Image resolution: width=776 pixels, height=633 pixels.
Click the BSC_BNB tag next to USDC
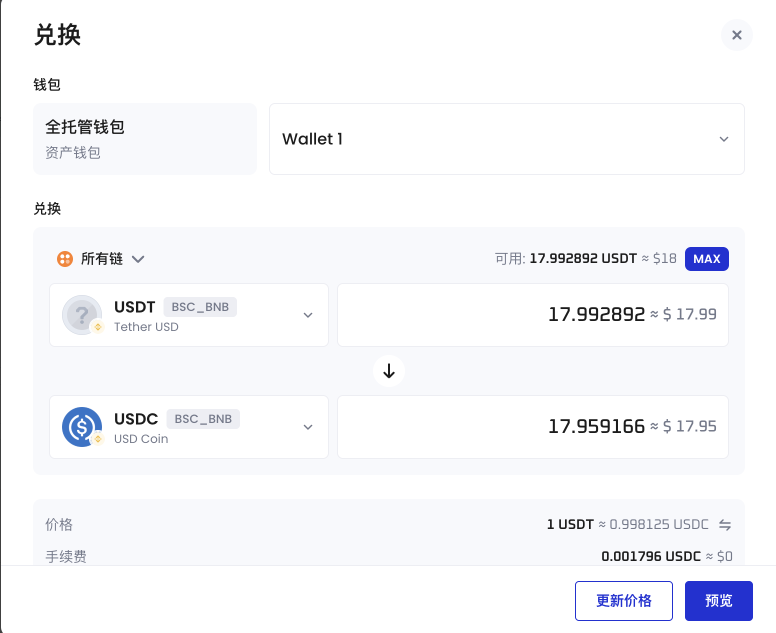[x=203, y=419]
